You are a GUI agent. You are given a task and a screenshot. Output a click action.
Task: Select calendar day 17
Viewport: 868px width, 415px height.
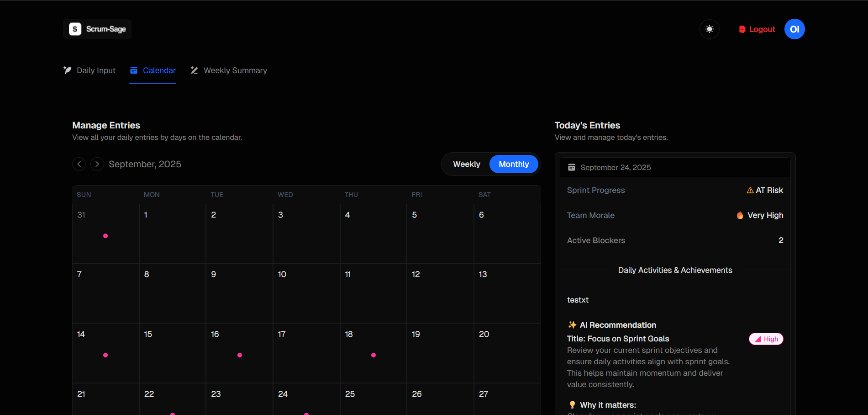306,353
